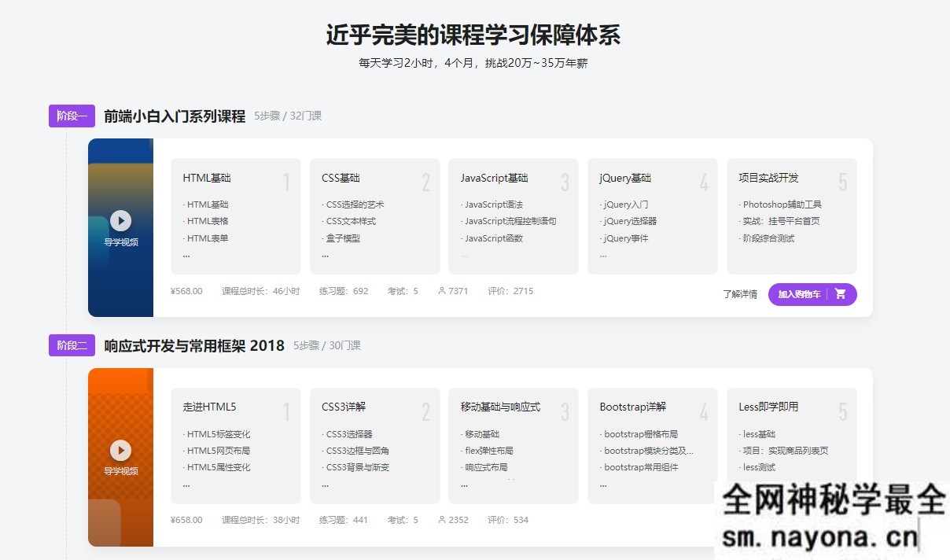Select the 项目：实现商品列表页 lesson item
Viewport: 950px width, 560px height.
click(x=785, y=451)
